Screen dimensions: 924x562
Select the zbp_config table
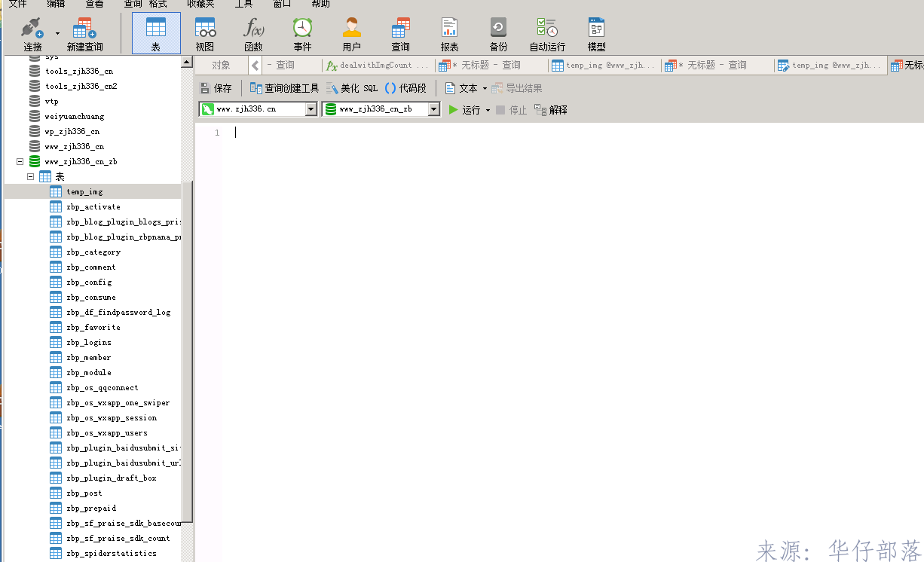coord(88,282)
